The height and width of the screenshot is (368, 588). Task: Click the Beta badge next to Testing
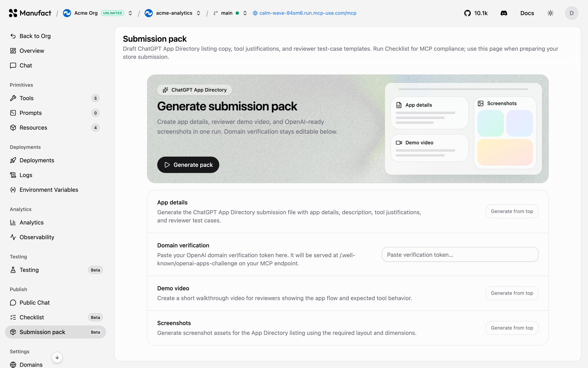[x=96, y=270]
